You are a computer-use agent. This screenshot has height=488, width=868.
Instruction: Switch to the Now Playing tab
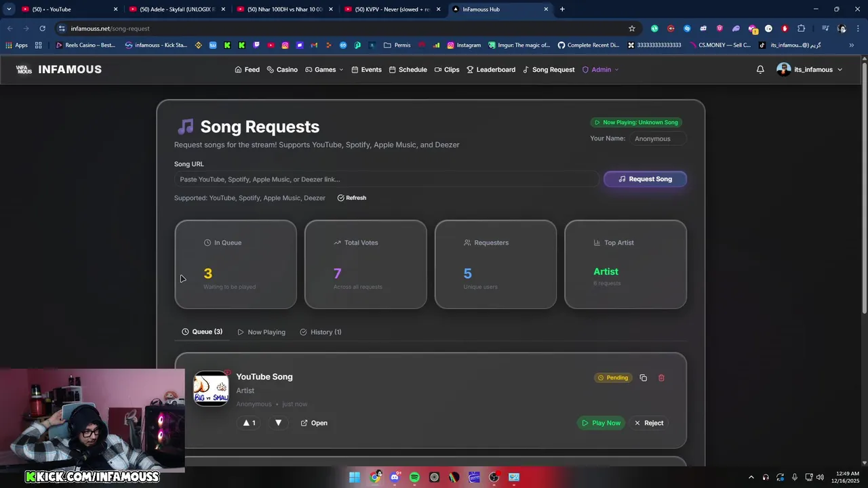261,332
